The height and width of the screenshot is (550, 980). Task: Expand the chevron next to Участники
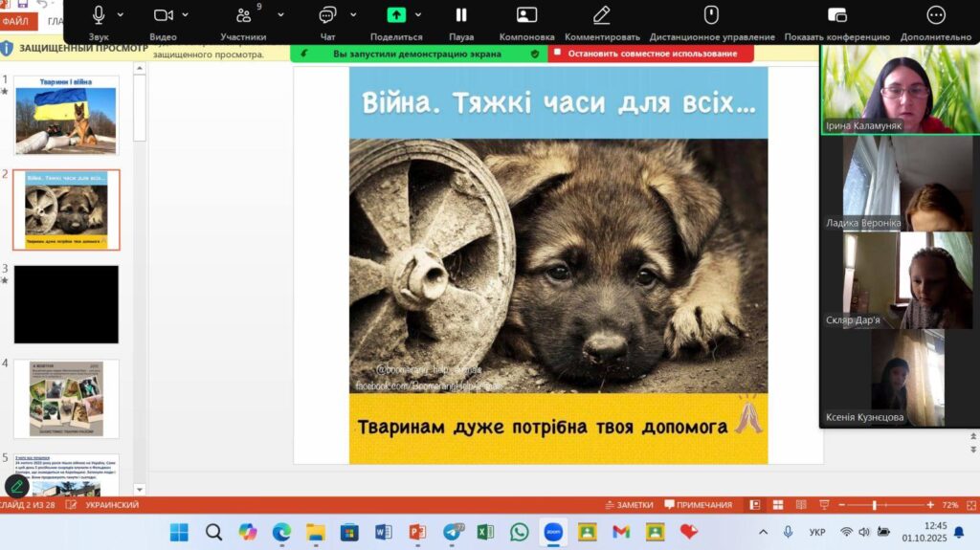(280, 15)
